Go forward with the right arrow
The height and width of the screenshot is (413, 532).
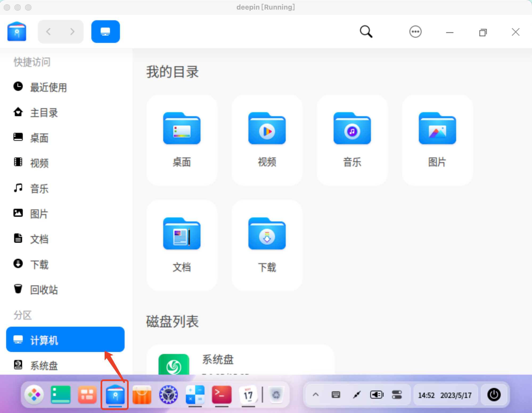tap(72, 32)
